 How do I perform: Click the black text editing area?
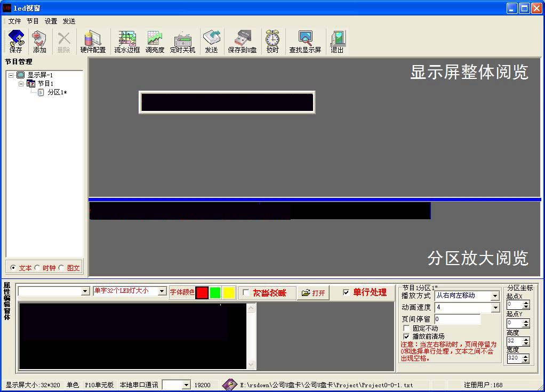(133, 336)
